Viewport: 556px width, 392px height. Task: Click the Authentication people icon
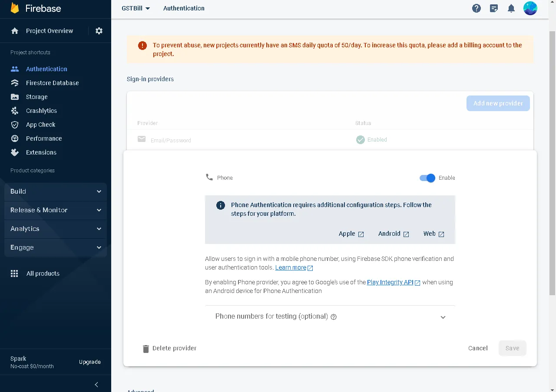tap(15, 69)
